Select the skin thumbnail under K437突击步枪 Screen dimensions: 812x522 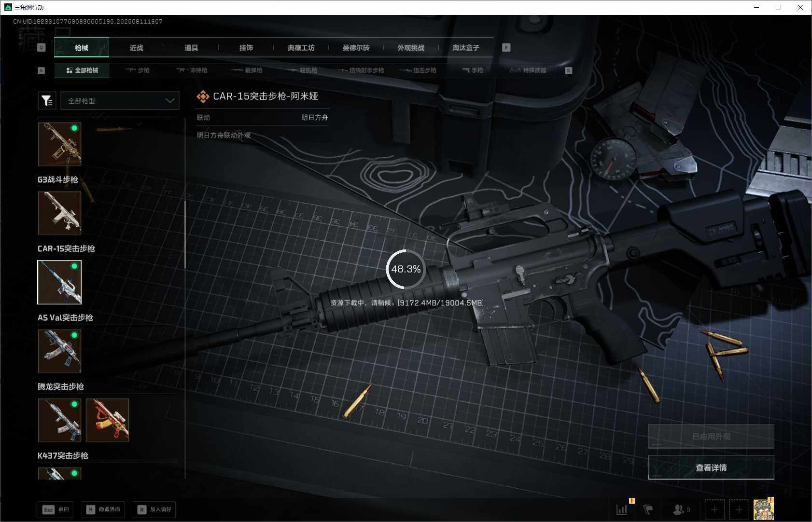click(x=59, y=473)
